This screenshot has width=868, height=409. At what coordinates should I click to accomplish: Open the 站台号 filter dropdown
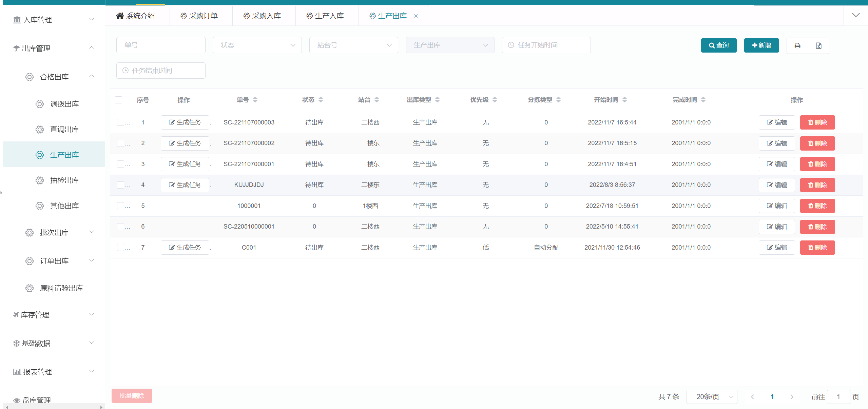click(353, 45)
